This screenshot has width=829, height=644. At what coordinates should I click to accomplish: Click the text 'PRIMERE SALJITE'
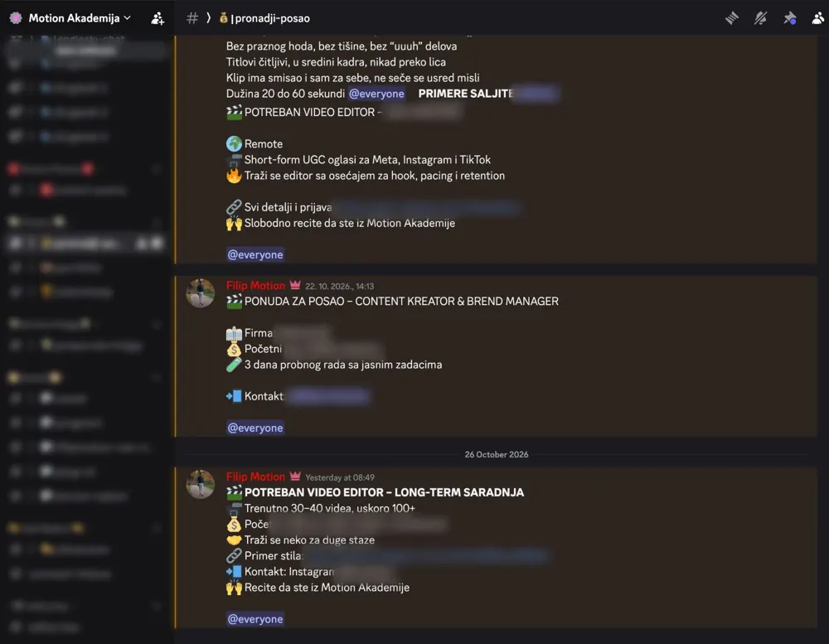pos(465,94)
